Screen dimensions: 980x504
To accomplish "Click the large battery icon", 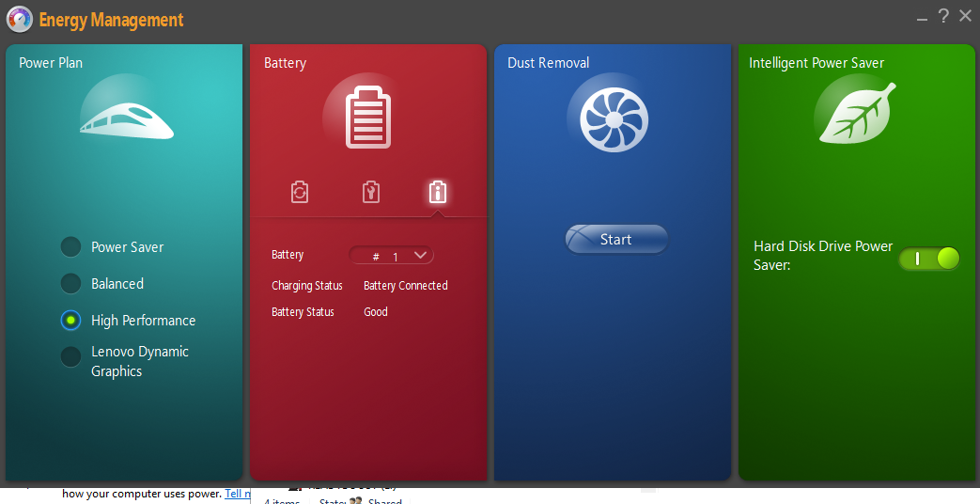I will point(368,117).
